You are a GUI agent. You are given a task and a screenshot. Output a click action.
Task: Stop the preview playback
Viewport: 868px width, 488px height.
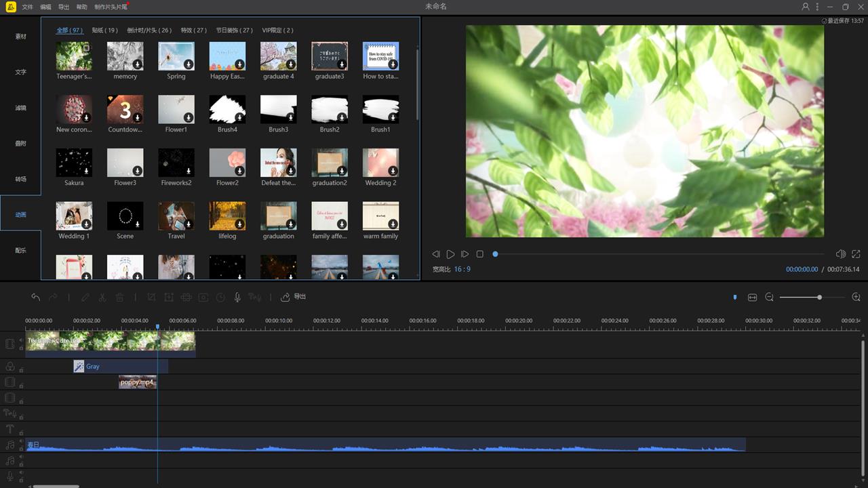479,254
